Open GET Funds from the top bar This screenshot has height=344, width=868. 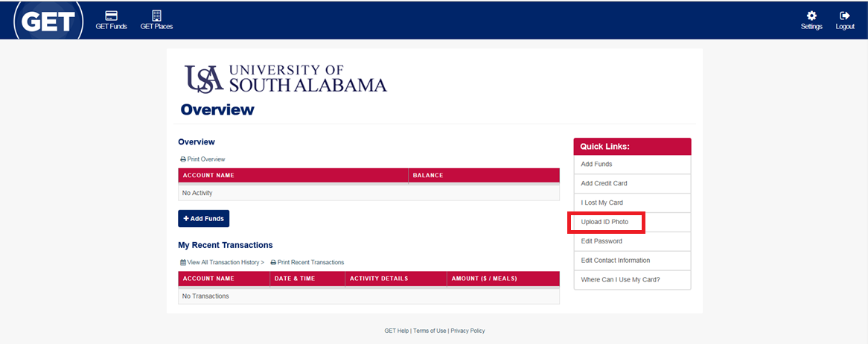coord(111,21)
